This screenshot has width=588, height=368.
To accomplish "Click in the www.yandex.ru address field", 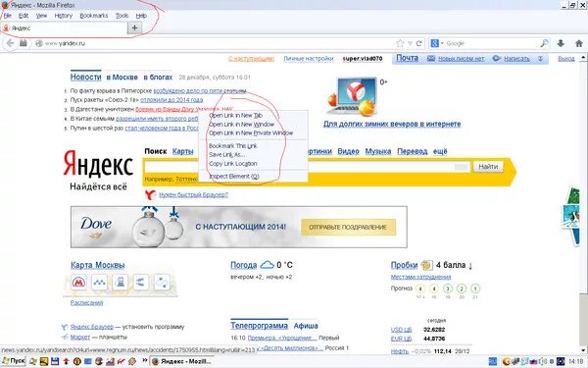I will click(218, 43).
